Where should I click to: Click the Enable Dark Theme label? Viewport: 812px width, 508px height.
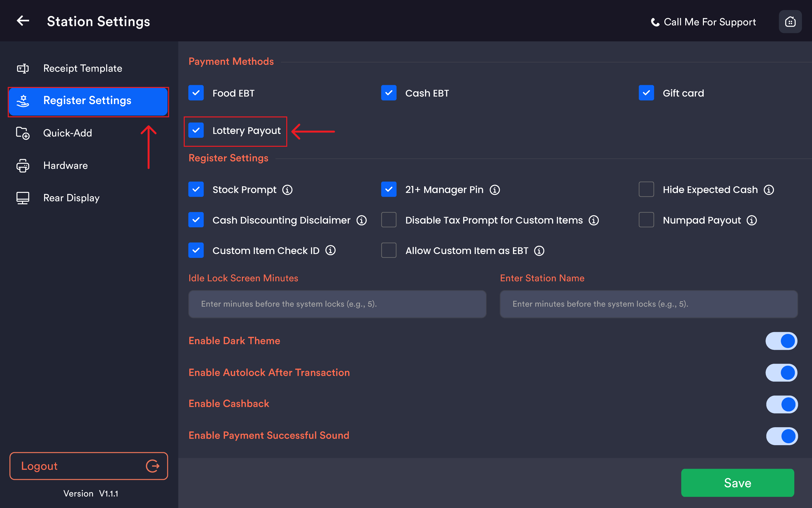[234, 341]
